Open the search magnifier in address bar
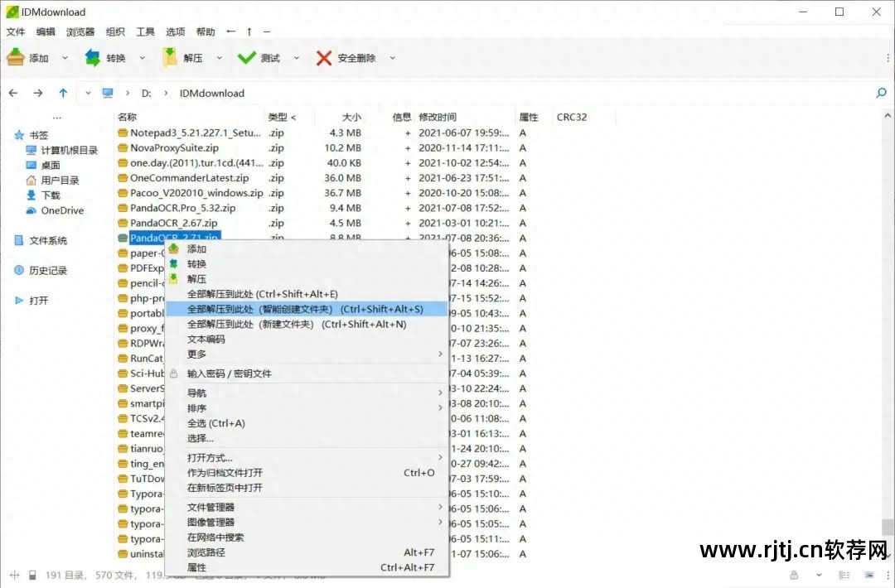Viewport: 895px width, 588px height. point(881,93)
